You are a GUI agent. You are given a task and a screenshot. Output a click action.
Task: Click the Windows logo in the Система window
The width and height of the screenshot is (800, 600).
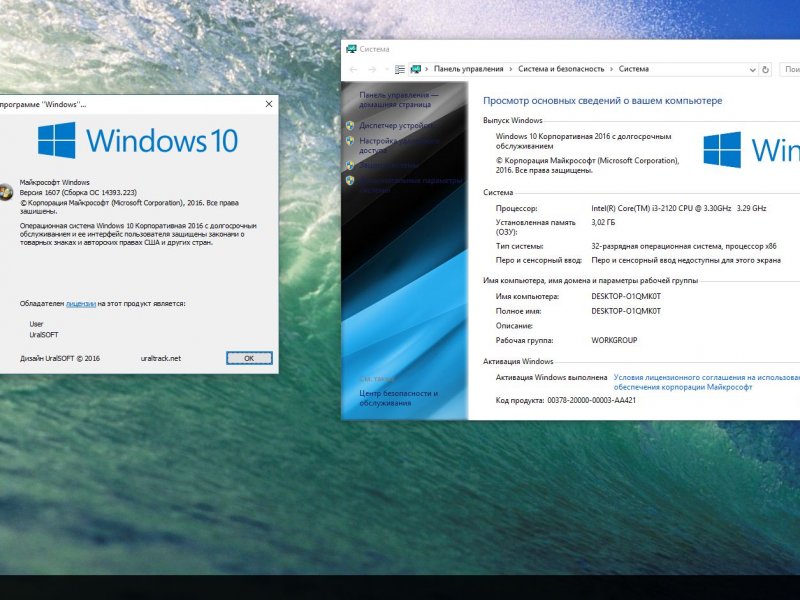tap(722, 149)
